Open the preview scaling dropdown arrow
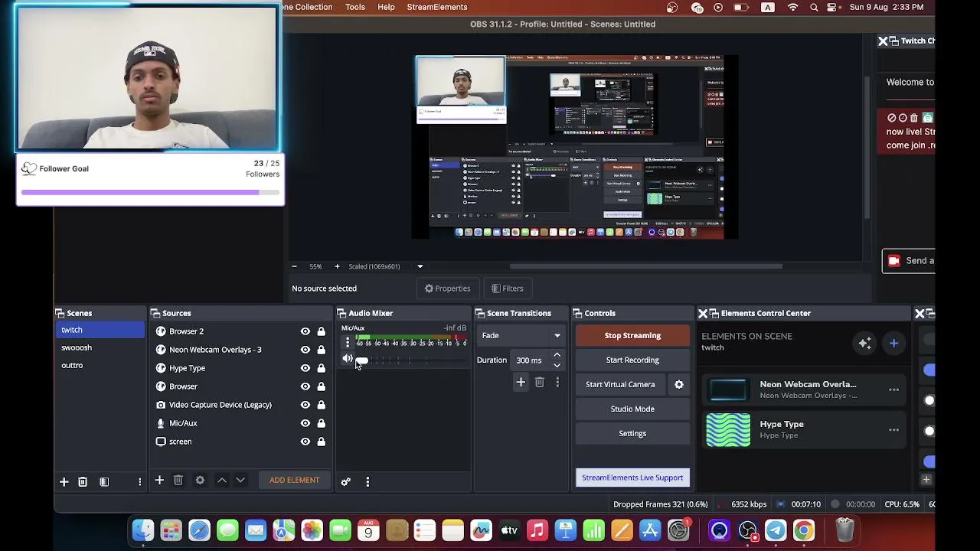This screenshot has height=551, width=980. coord(420,266)
